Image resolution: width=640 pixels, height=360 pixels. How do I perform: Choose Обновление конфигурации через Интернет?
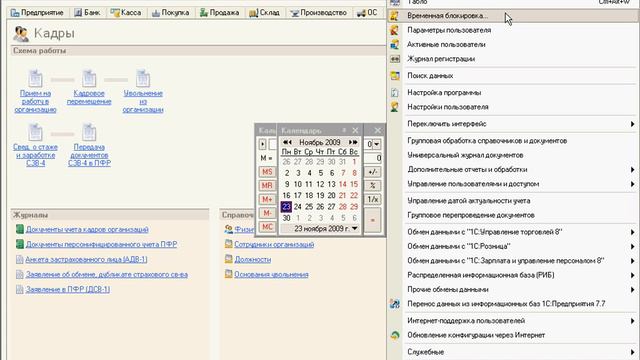pyautogui.click(x=513, y=335)
